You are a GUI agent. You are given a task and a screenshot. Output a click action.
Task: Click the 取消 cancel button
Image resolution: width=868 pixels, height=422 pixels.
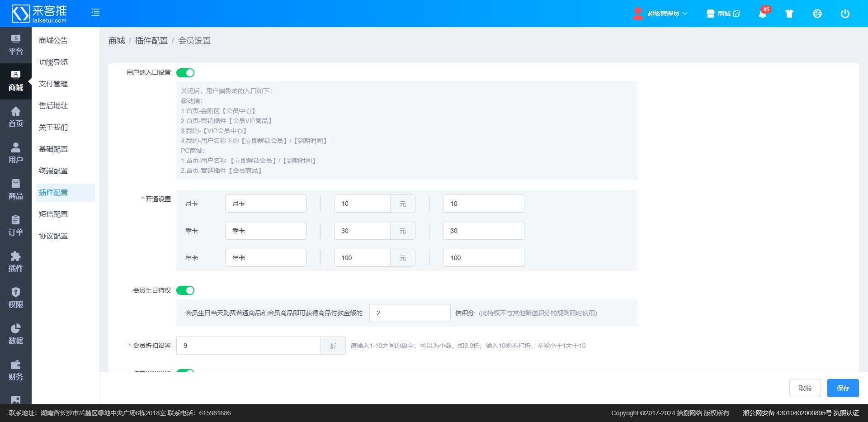[x=805, y=388]
